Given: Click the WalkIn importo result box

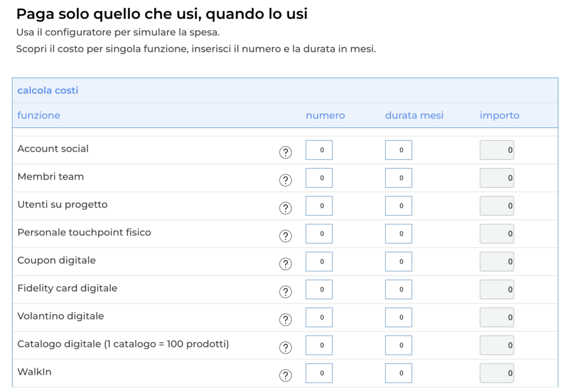Looking at the screenshot, I should (x=497, y=373).
